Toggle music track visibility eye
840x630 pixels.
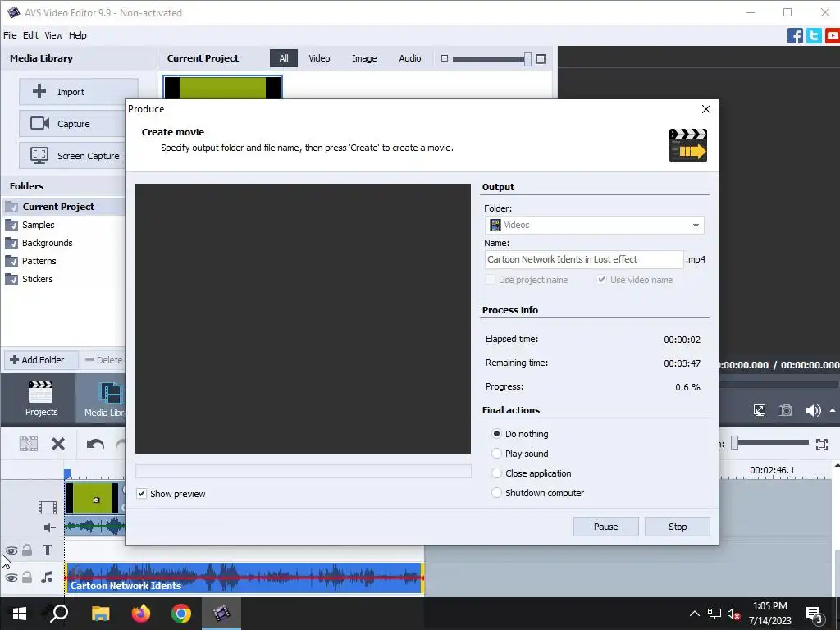pos(11,577)
